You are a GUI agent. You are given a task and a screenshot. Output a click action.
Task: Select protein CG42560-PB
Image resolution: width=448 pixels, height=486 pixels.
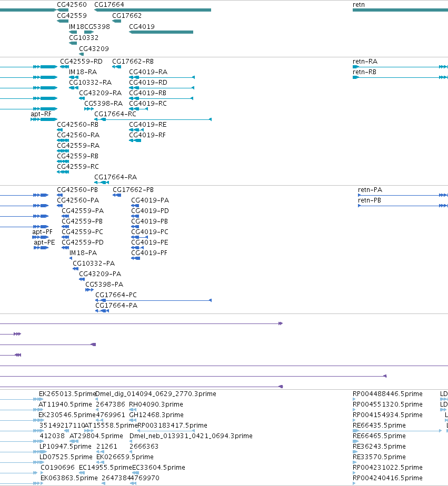[x=77, y=190]
